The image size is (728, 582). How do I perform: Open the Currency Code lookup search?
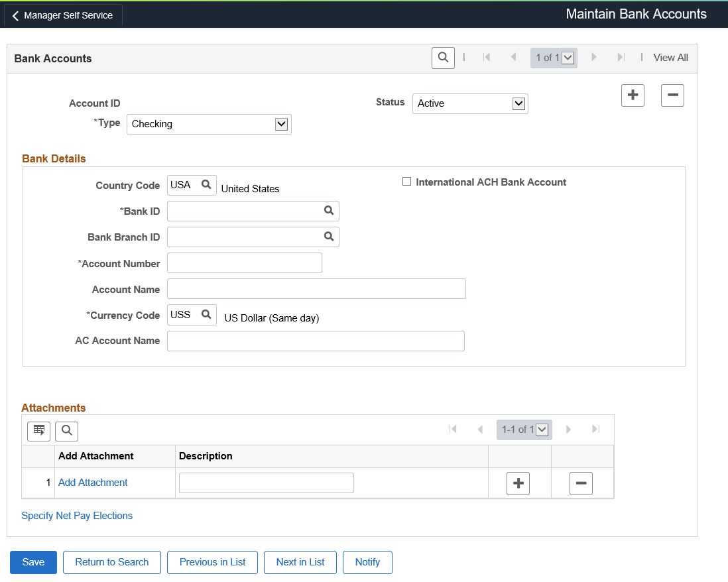pos(206,314)
